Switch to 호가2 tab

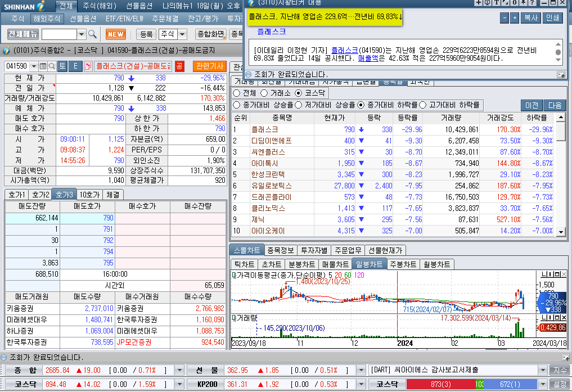coord(40,195)
